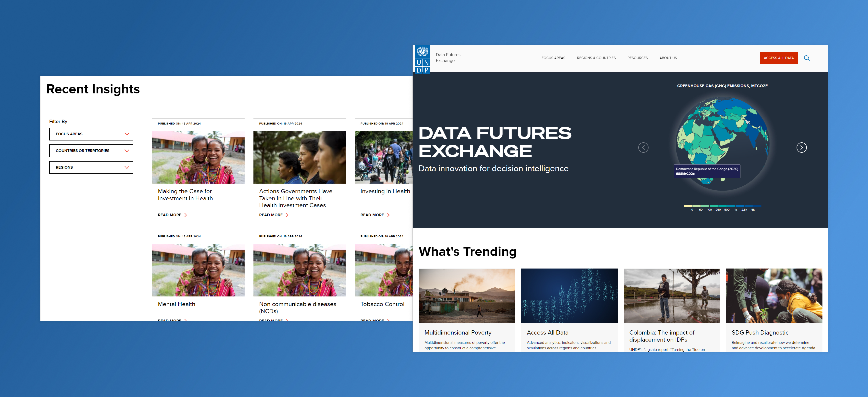Open the Mental Health article title
Image resolution: width=868 pixels, height=397 pixels.
tap(177, 304)
